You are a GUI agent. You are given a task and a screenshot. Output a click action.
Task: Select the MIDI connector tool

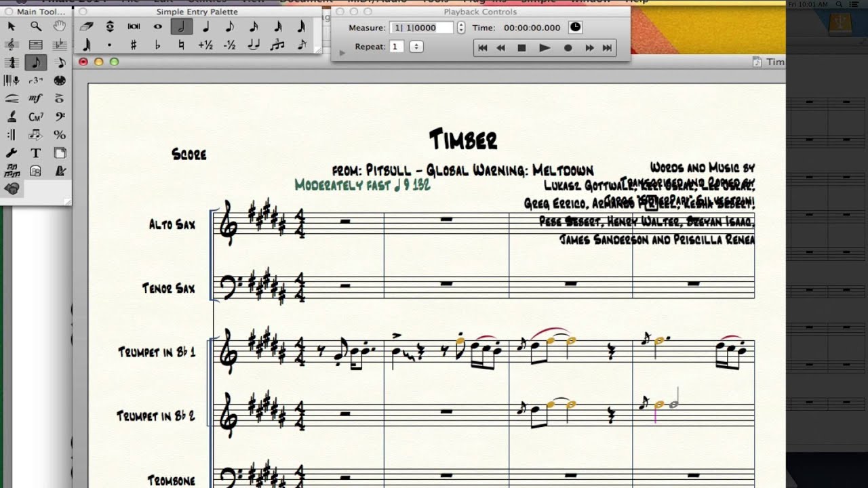coord(60,81)
